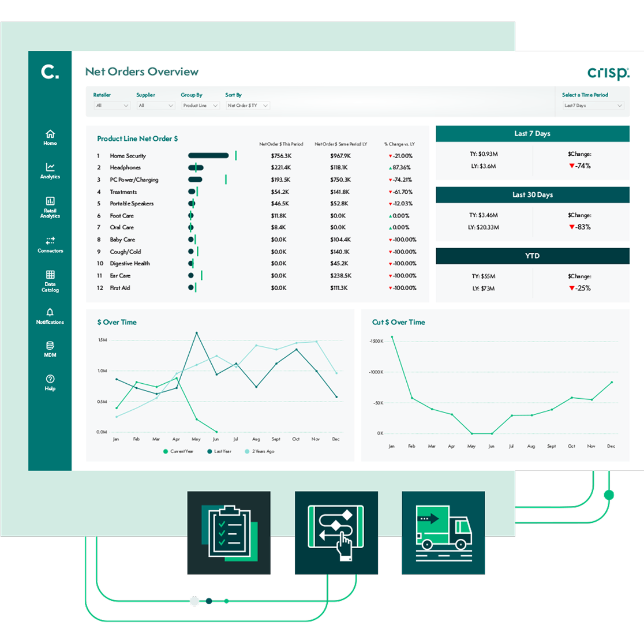Viewport: 644px width, 644px height.
Task: Go to Connectors arrows icon
Action: 50,241
